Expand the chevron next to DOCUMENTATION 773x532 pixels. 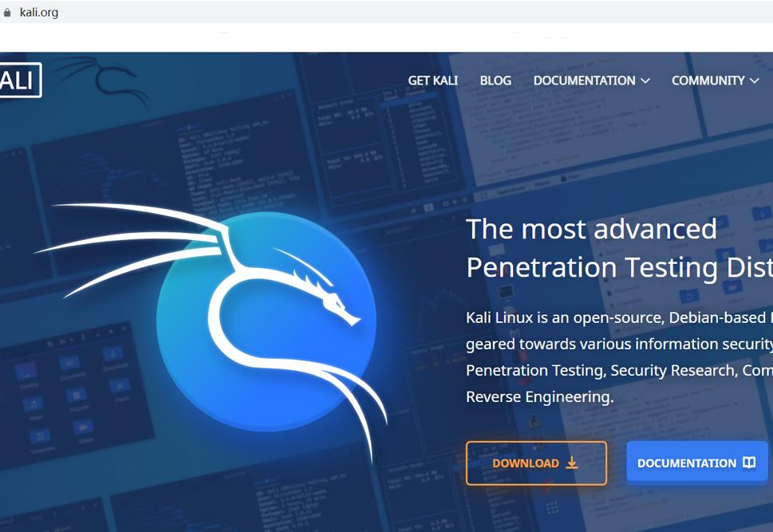pyautogui.click(x=645, y=81)
